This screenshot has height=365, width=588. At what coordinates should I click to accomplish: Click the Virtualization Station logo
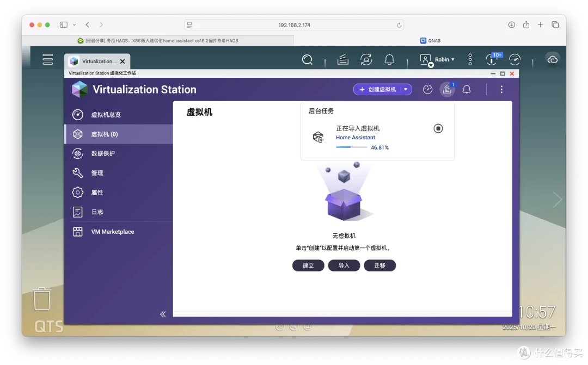point(79,89)
